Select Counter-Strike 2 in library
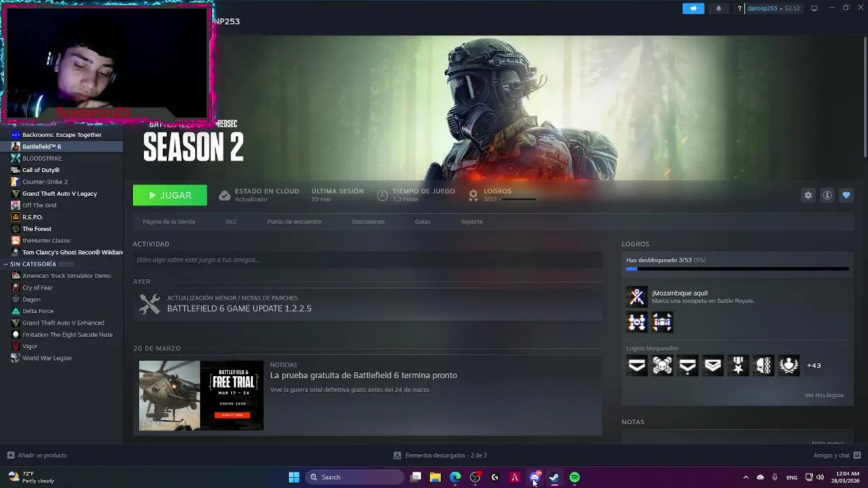The height and width of the screenshot is (488, 868). click(x=62, y=182)
